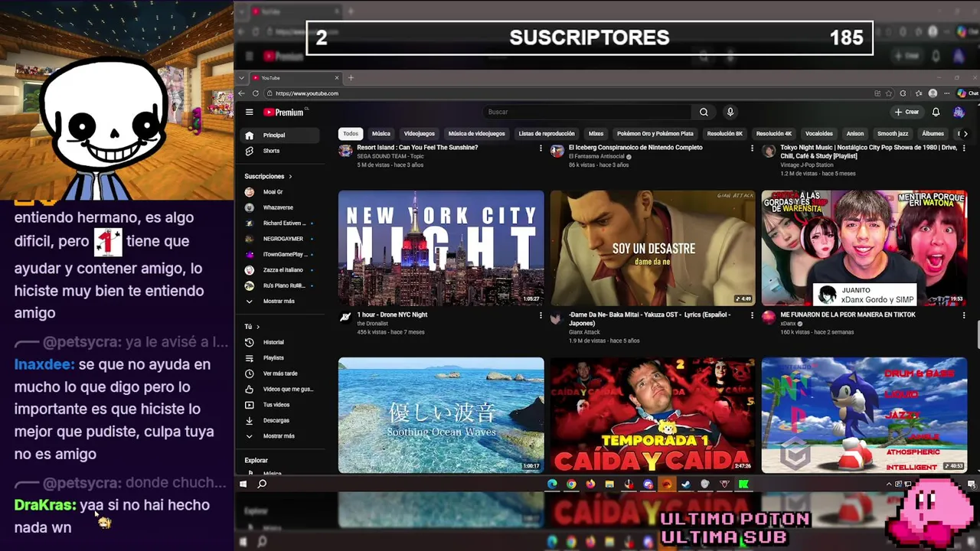Open Zazza el italiano channel
980x551 pixels.
[283, 270]
